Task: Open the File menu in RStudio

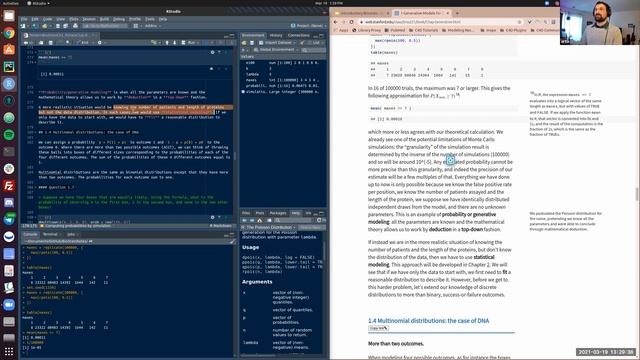Action: pos(24,19)
